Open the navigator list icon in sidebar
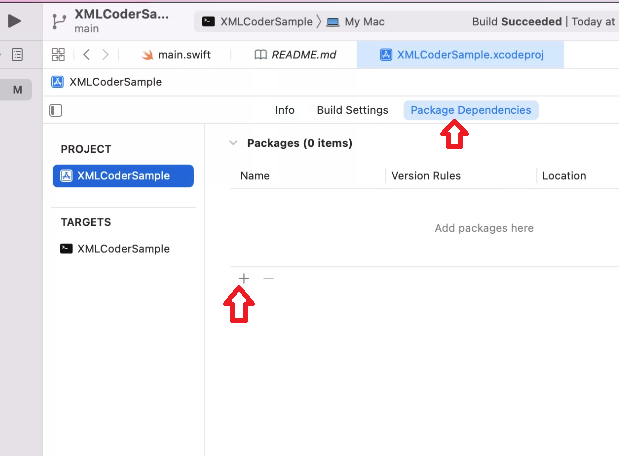 17,54
